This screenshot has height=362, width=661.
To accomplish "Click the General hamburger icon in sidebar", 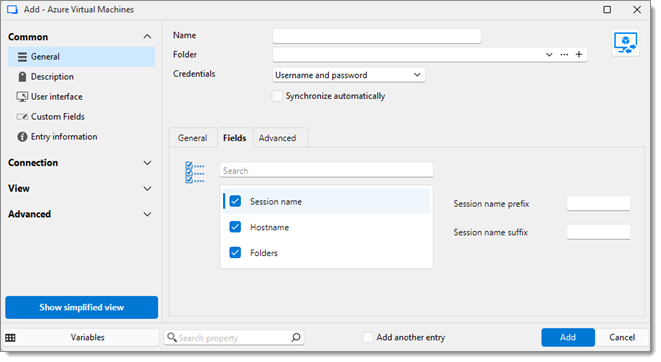I will (22, 57).
